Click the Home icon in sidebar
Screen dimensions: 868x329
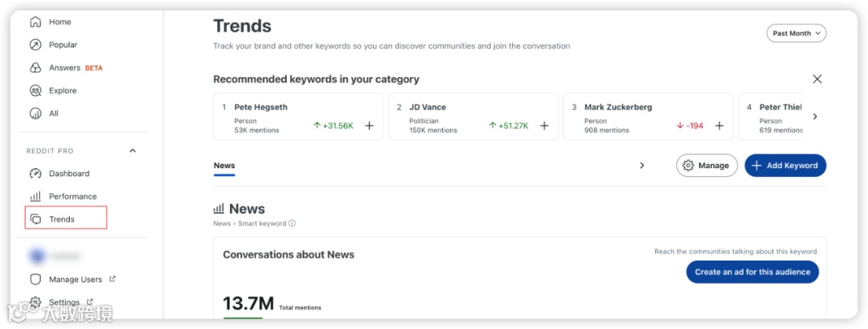click(35, 22)
